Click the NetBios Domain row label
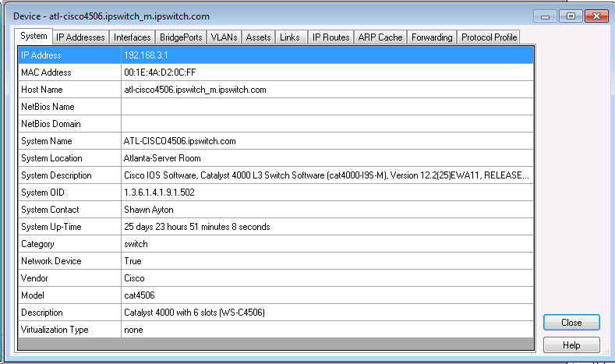Screen dimensions: 615x364 tap(69, 124)
